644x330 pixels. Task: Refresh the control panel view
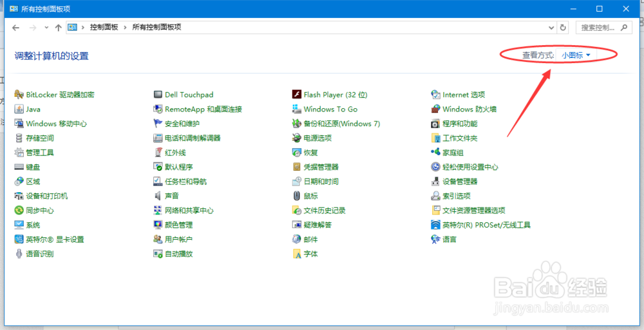[x=563, y=28]
